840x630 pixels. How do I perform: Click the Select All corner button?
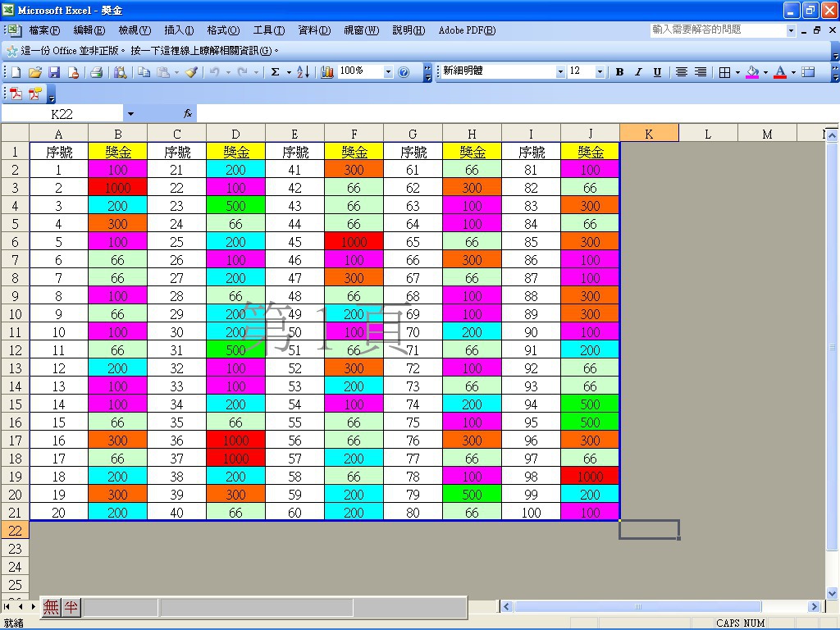[15, 133]
